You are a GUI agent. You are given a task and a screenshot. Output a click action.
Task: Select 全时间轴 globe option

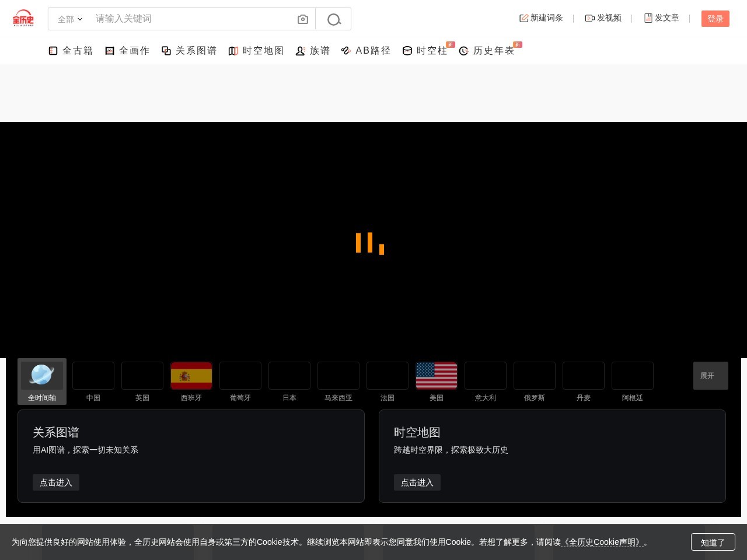pyautogui.click(x=42, y=381)
